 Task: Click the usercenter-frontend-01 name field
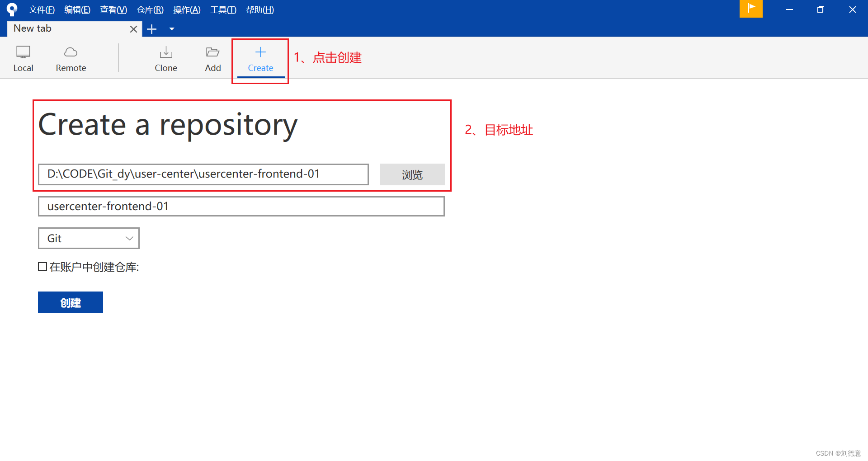coord(241,206)
